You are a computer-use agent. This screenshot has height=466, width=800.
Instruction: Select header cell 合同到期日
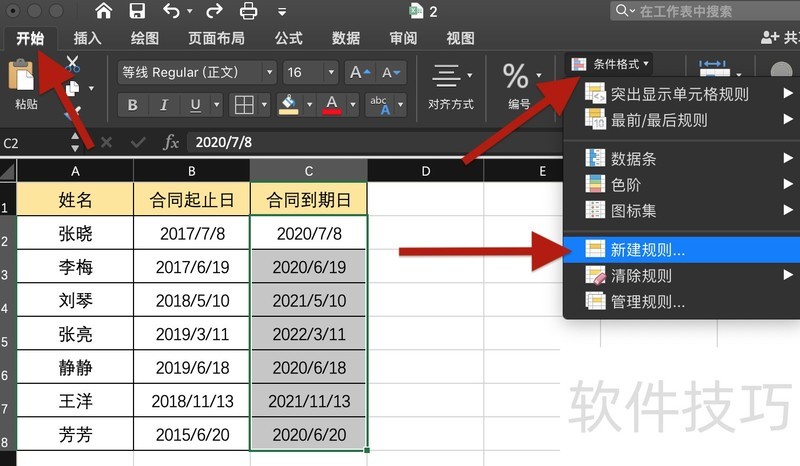pos(309,200)
